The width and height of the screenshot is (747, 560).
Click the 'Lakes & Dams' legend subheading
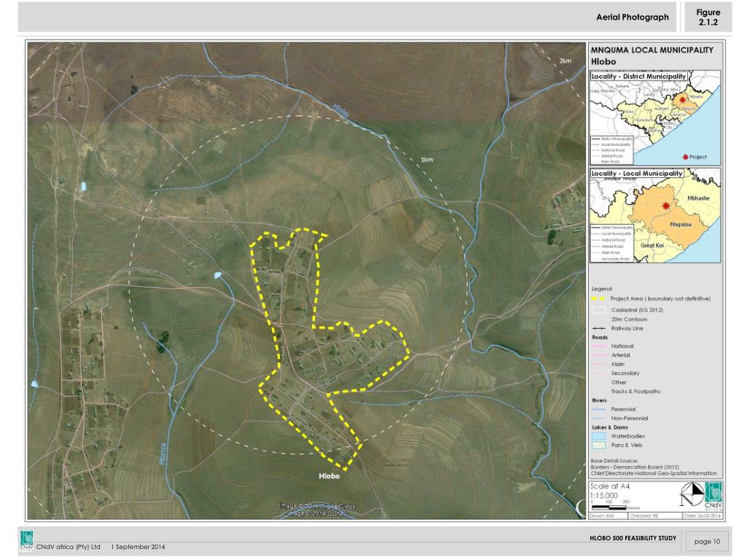pos(610,427)
